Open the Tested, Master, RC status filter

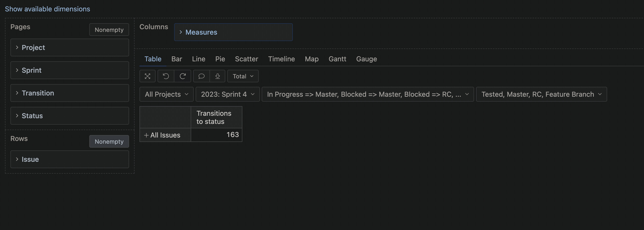(541, 94)
